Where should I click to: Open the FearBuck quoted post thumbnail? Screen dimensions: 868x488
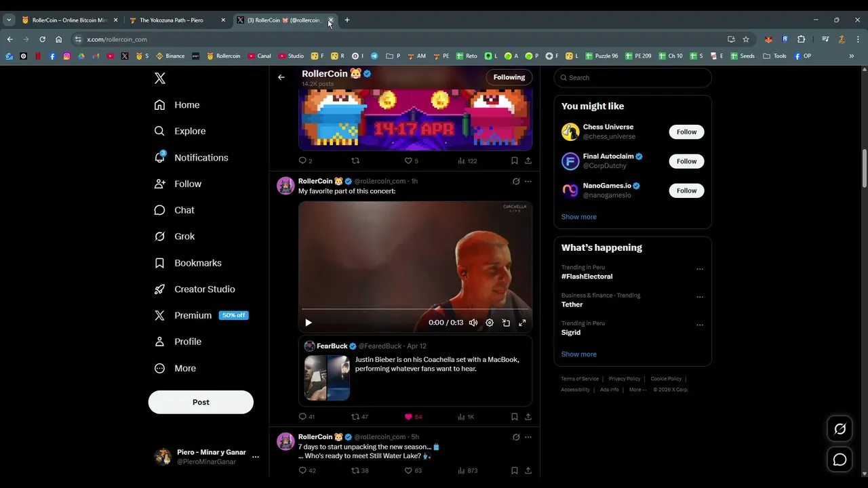327,378
